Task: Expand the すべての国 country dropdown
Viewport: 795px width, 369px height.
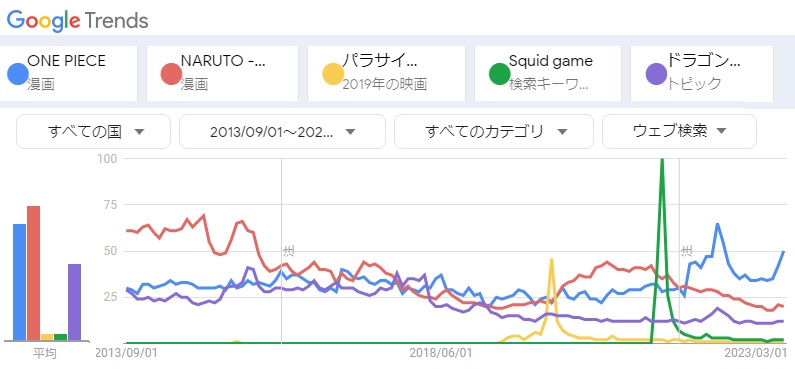Action: pyautogui.click(x=93, y=132)
